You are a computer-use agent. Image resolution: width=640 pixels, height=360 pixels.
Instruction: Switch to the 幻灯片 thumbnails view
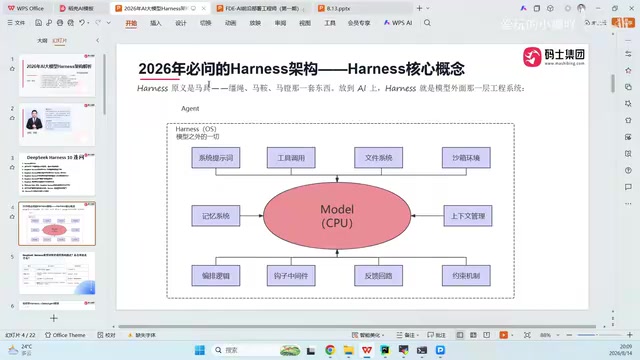(60, 40)
